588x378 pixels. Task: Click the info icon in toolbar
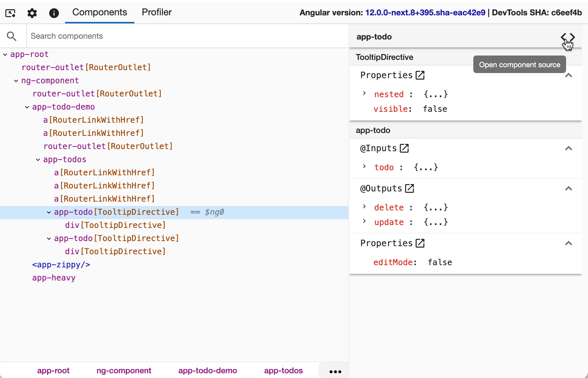tap(54, 13)
